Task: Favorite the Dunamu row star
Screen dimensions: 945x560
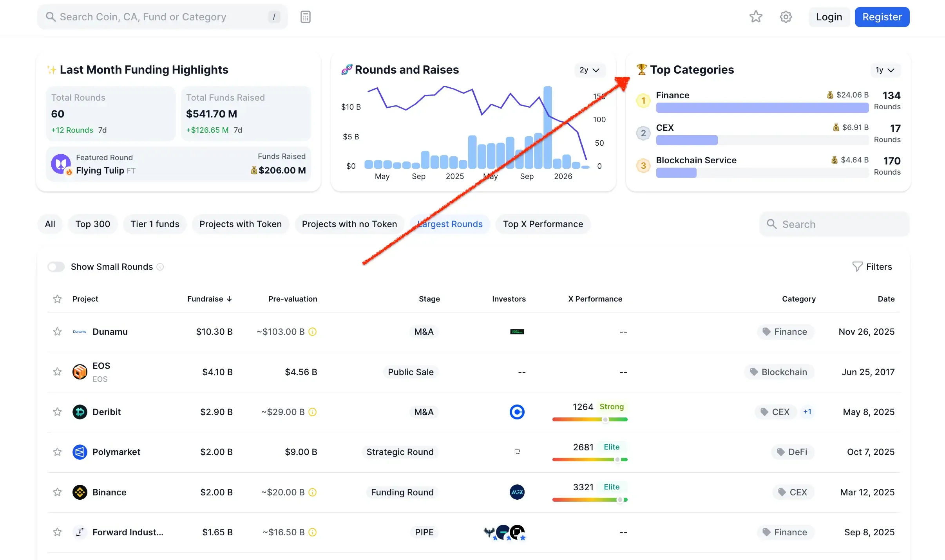Action: coord(57,332)
